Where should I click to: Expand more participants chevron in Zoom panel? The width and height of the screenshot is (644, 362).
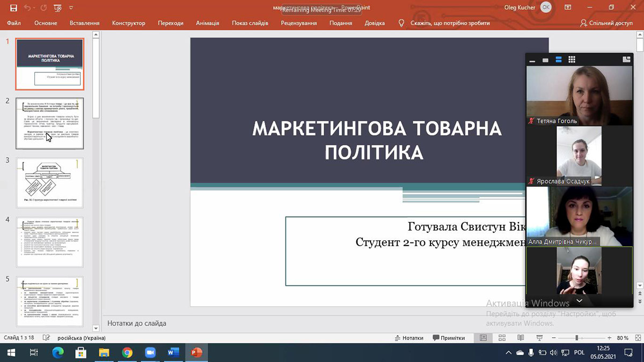(579, 301)
